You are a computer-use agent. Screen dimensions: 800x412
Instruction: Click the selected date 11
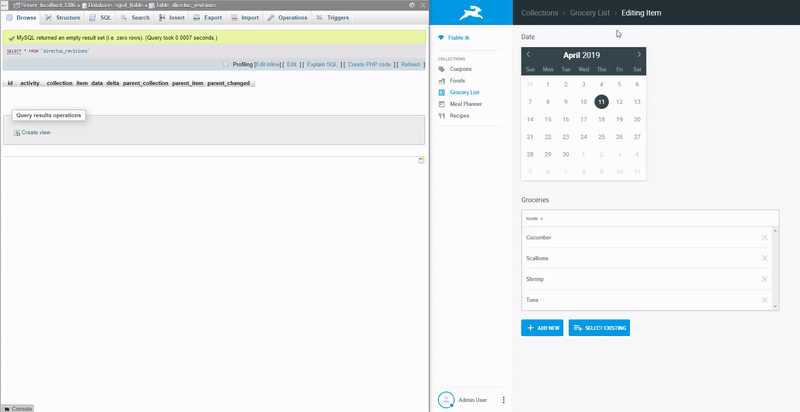pos(602,101)
